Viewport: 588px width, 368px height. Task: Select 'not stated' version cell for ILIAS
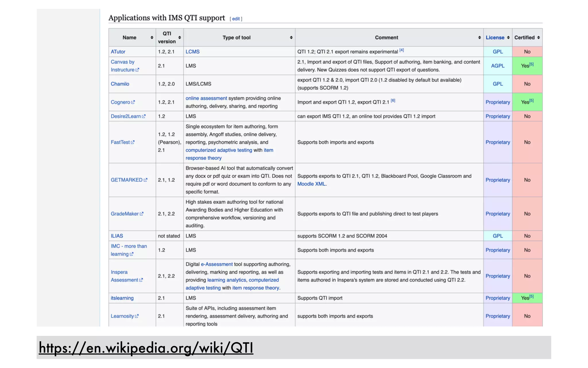tap(169, 236)
